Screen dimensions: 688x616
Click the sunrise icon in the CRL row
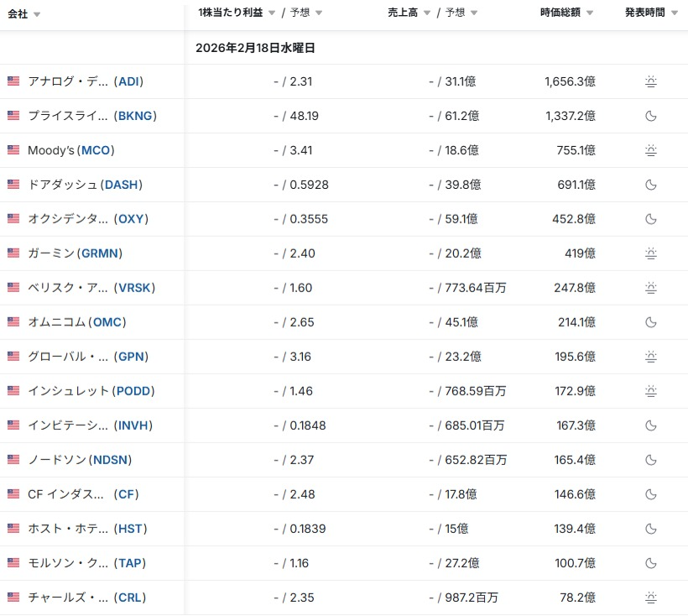coord(650,598)
